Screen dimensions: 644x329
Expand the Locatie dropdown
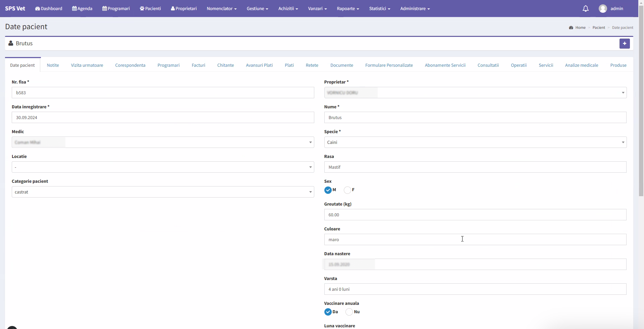[163, 167]
